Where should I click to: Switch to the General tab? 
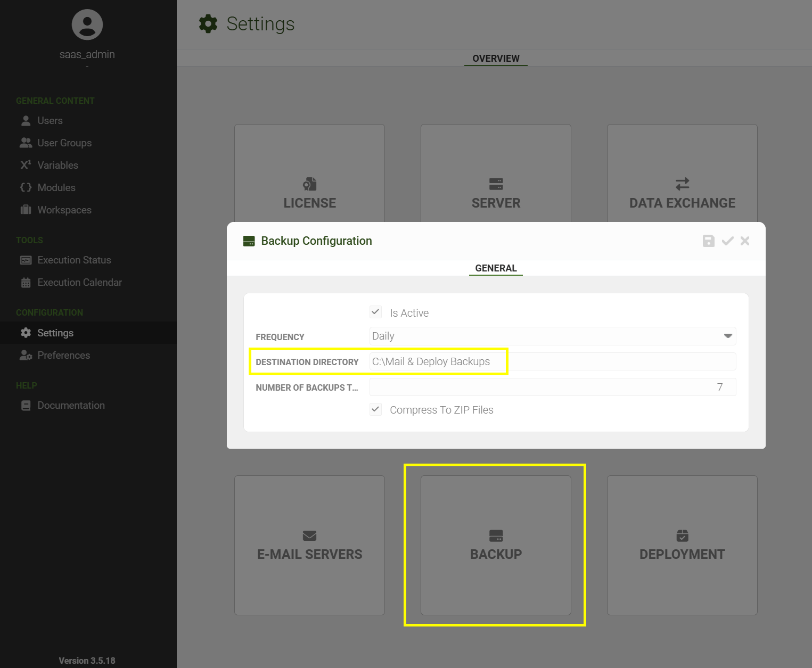click(496, 268)
